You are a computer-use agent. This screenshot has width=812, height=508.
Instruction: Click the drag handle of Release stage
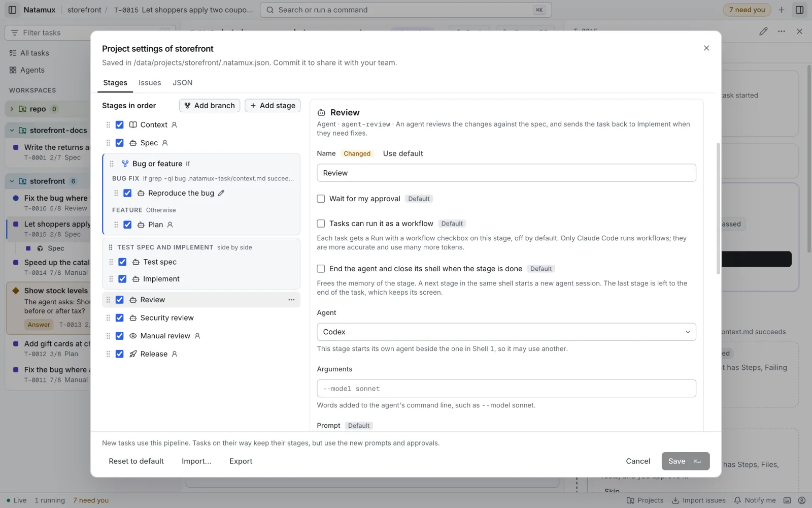(108, 354)
